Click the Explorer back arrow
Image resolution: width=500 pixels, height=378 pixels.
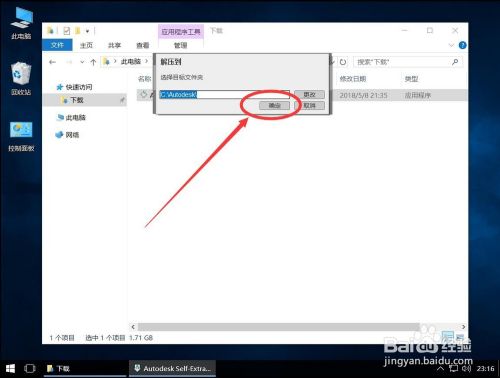(52, 62)
